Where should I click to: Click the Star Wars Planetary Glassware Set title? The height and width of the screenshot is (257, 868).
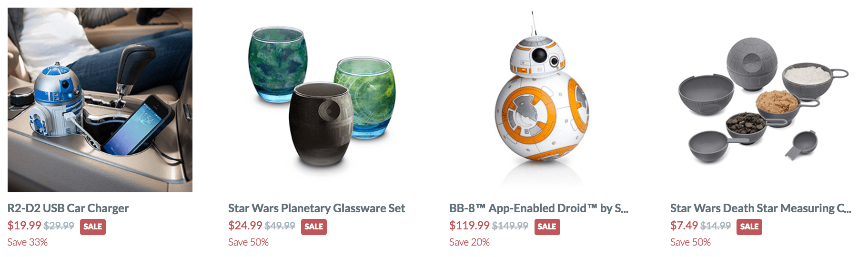tap(316, 208)
